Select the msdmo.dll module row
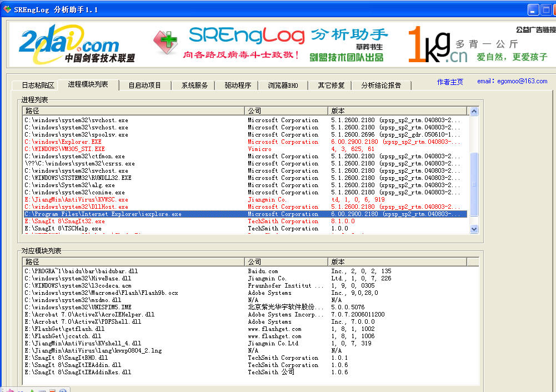The image size is (556, 392). [x=246, y=300]
